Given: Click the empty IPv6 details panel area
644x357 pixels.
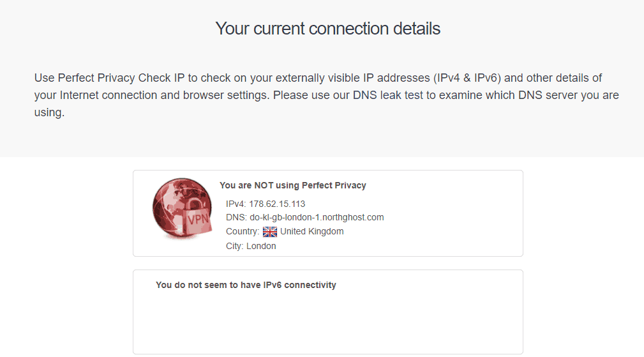Looking at the screenshot, I should pyautogui.click(x=328, y=323).
